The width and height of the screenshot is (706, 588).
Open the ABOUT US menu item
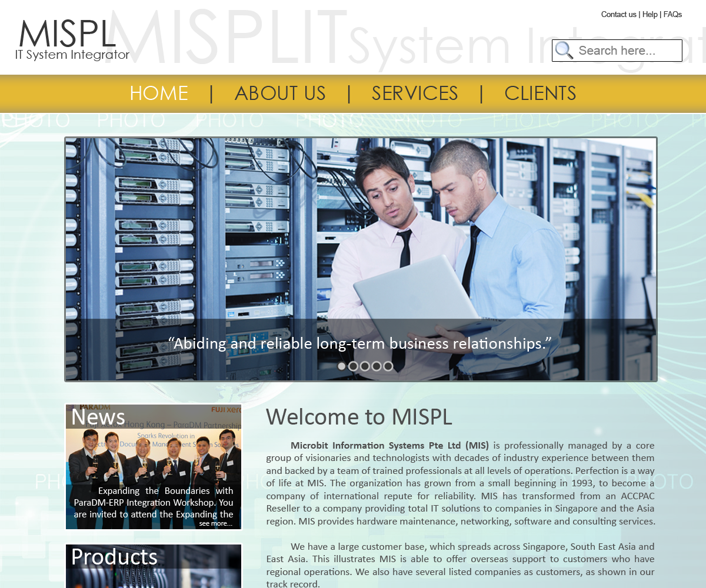point(280,93)
